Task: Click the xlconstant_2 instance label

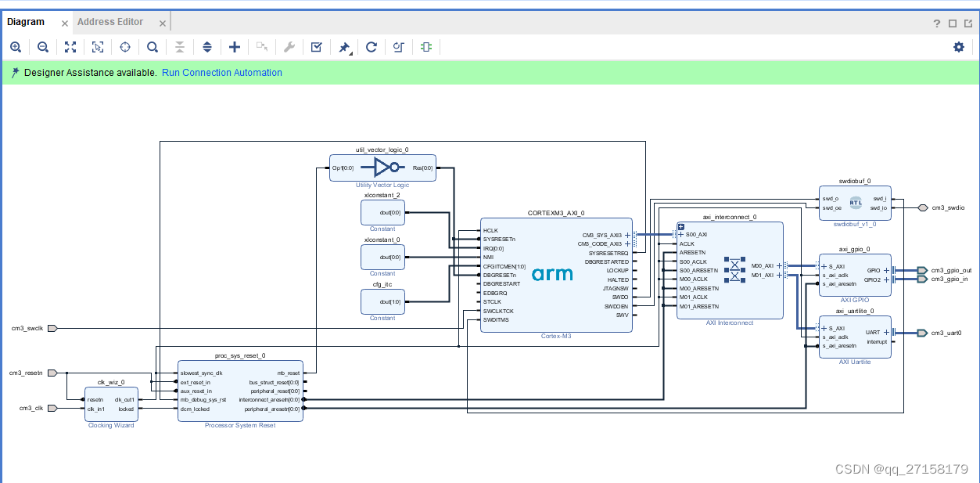Action: click(x=382, y=195)
